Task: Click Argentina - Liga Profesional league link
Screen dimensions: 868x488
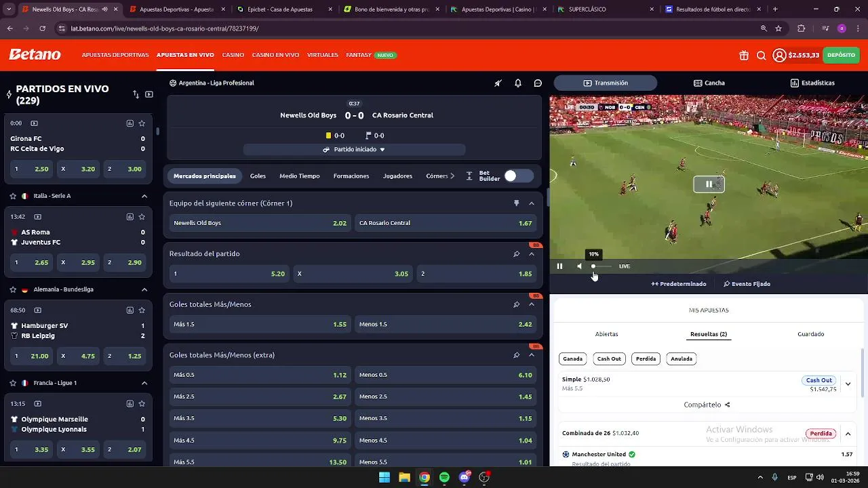Action: [216, 83]
